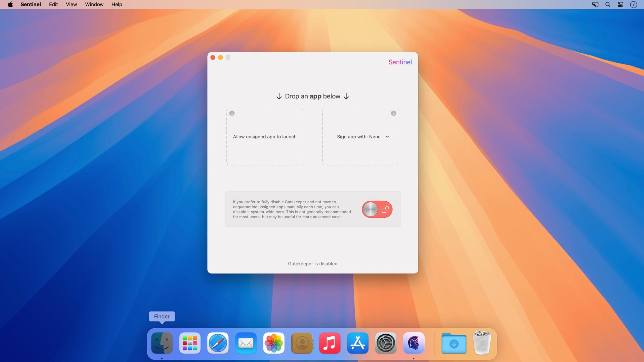Launch Safari from the Dock
The image size is (644, 362).
tap(218, 343)
